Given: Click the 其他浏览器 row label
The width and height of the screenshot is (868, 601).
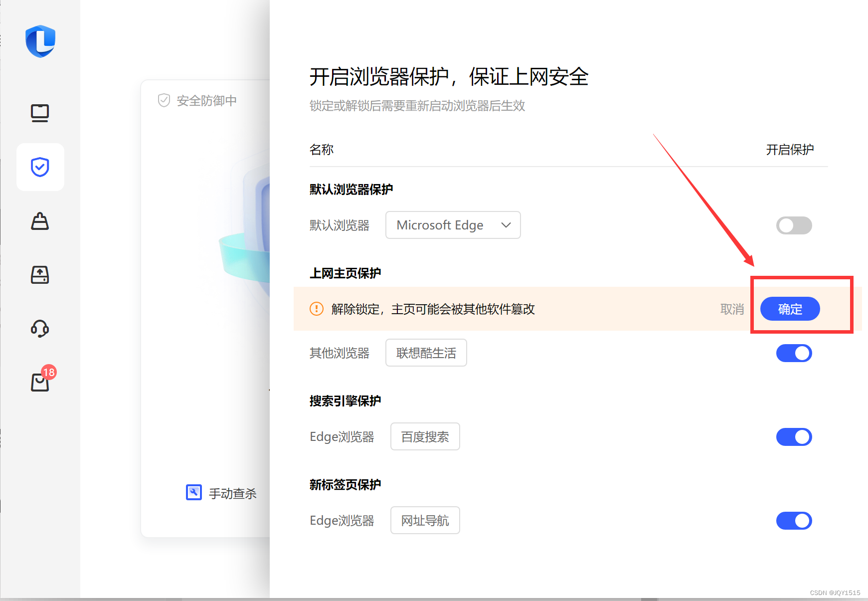Looking at the screenshot, I should point(340,353).
